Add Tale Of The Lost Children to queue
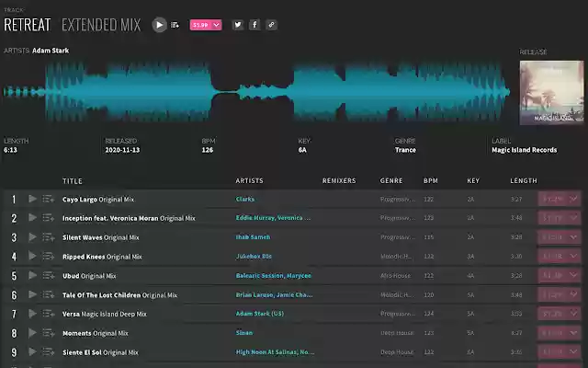Image resolution: width=588 pixels, height=368 pixels. tap(48, 295)
